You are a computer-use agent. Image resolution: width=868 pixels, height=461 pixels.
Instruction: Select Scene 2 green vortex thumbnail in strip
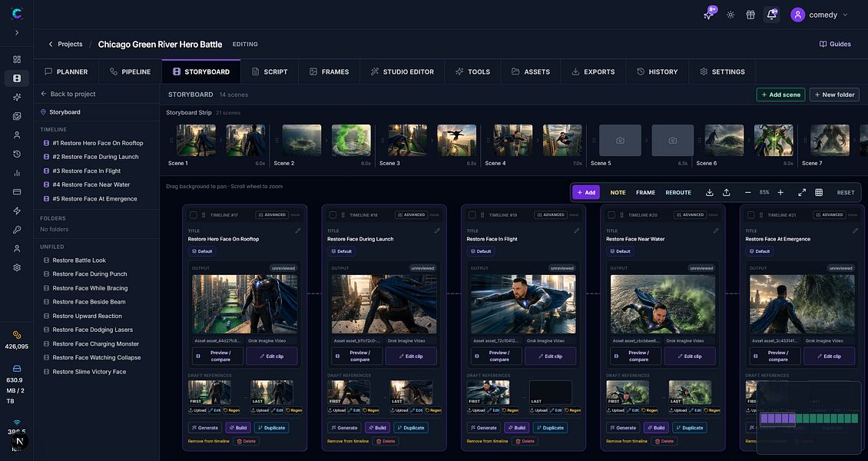[x=351, y=140]
